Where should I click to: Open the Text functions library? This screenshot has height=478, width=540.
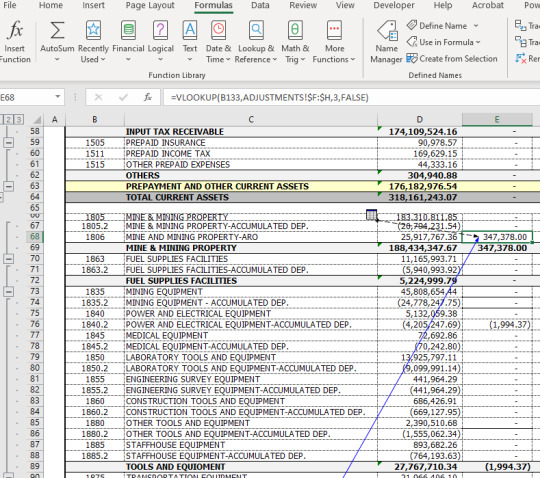tap(190, 41)
